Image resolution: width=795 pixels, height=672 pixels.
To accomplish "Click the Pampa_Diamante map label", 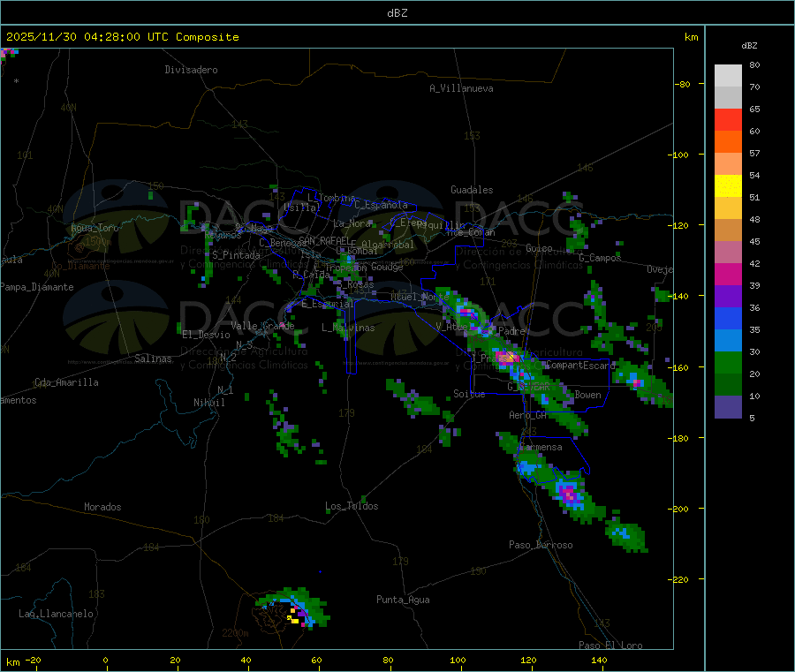I will (x=36, y=287).
